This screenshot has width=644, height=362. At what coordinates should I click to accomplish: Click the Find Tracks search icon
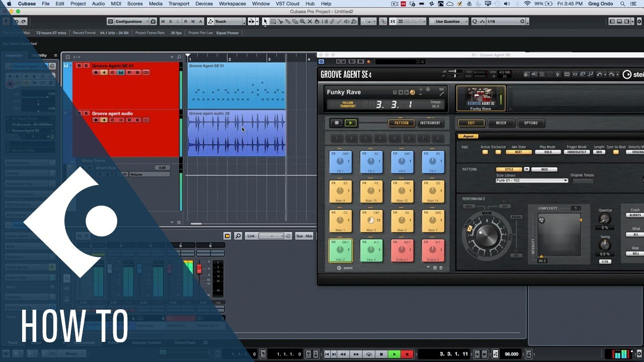[x=178, y=57]
